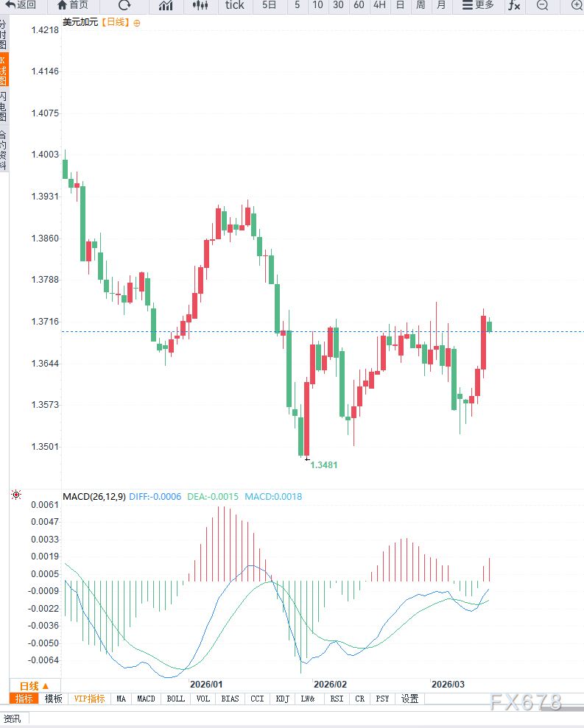Click the 返回 back arrow button
The width and height of the screenshot is (584, 728).
20,5
